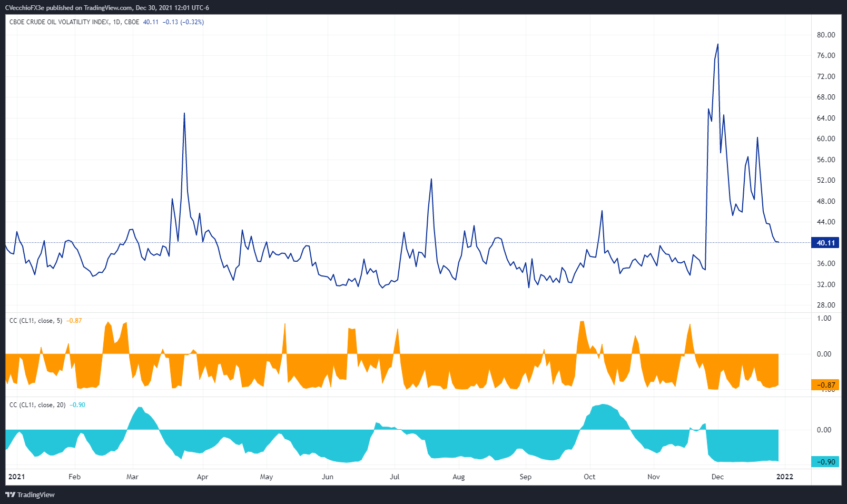Click the CC (CL1!, close, 5) indicator label

click(x=36, y=320)
